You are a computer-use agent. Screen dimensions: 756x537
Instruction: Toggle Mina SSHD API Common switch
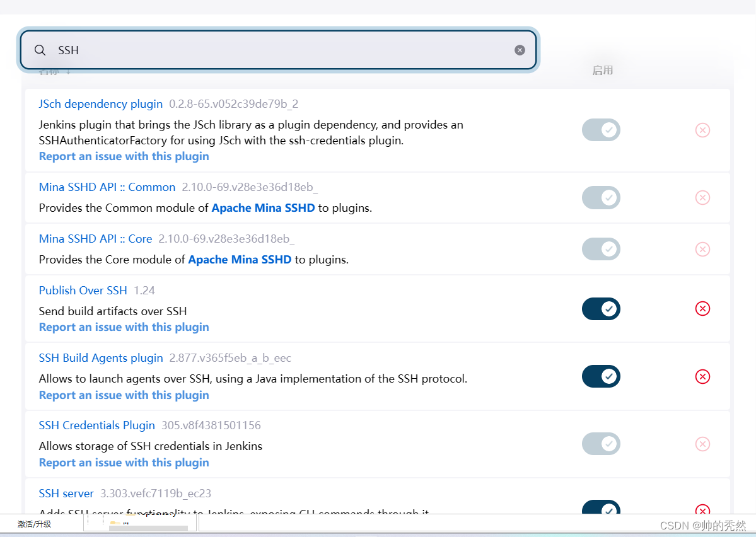coord(601,198)
